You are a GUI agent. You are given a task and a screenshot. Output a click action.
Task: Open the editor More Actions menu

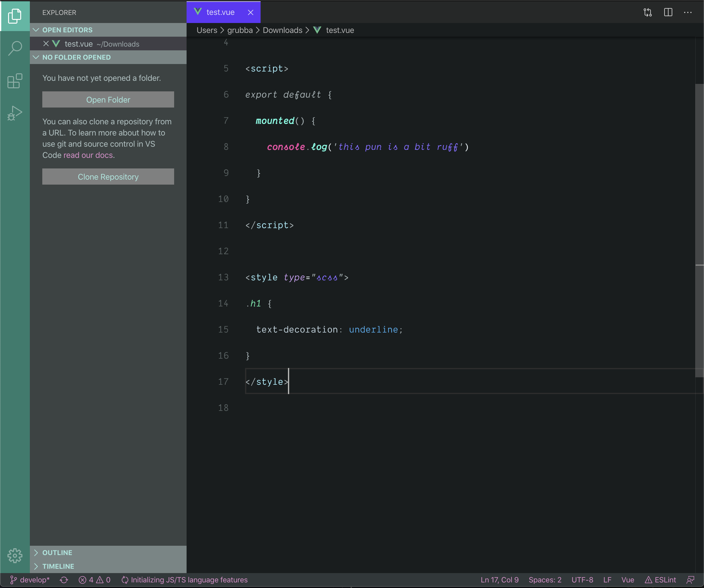pyautogui.click(x=688, y=12)
